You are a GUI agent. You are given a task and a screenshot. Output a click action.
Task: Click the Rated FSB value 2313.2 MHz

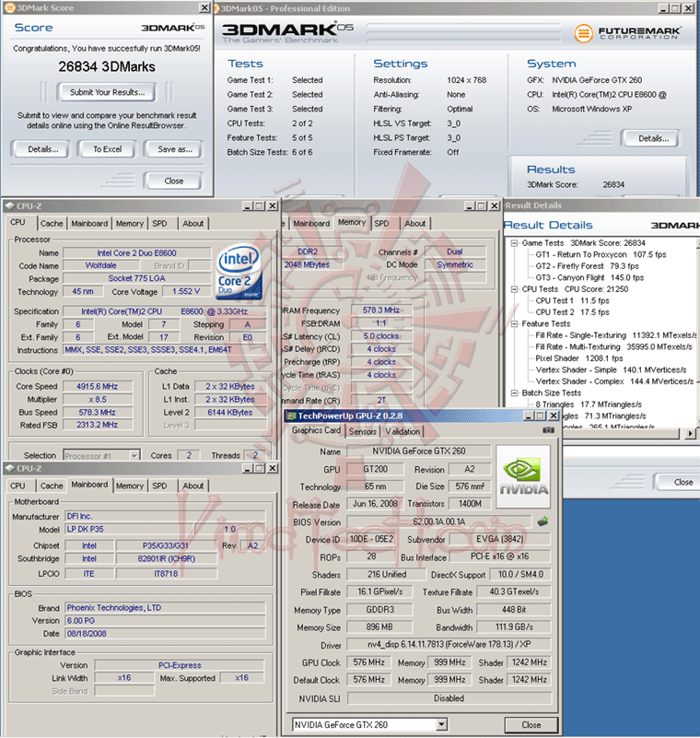(98, 425)
